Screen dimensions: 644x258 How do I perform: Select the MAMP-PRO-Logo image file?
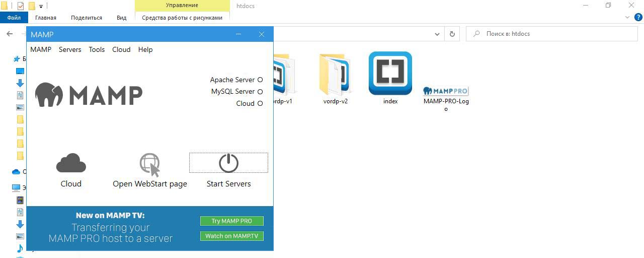445,91
